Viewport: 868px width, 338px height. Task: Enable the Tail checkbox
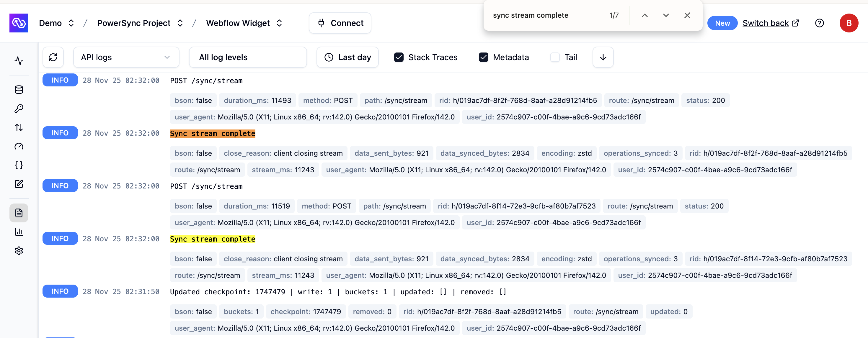555,57
